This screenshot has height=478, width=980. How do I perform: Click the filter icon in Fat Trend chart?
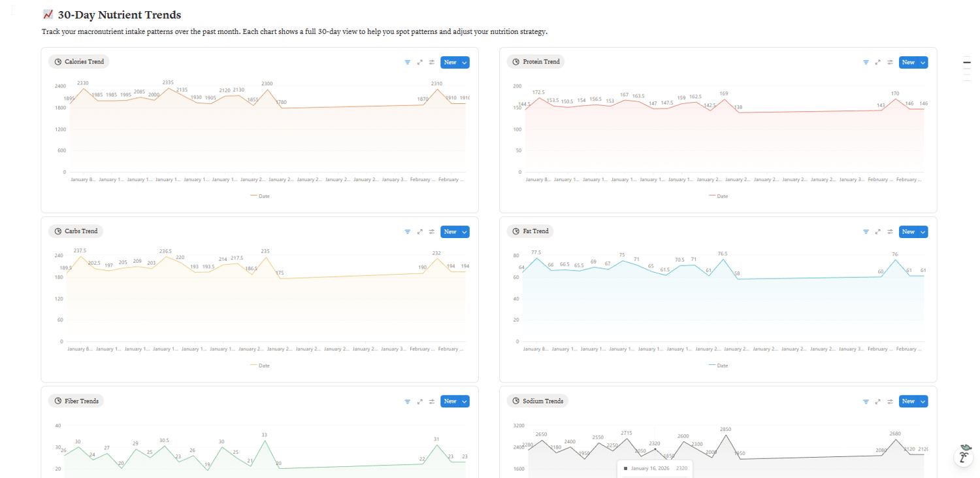(x=866, y=232)
